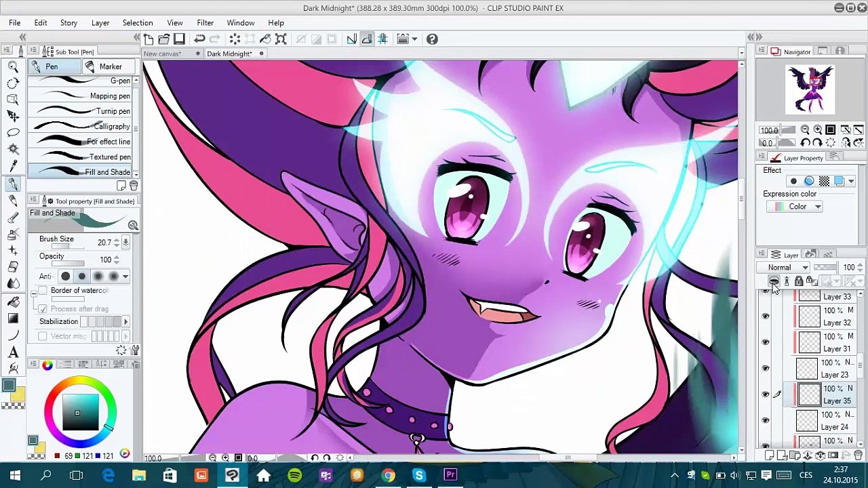Adjust the Brush Size slider

click(x=66, y=246)
